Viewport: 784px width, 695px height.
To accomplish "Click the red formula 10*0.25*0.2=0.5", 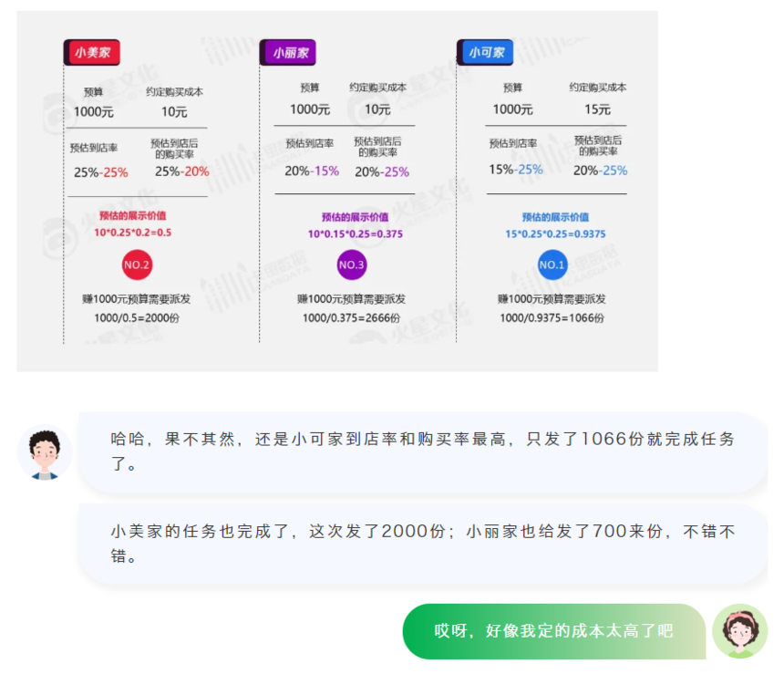I will [133, 233].
